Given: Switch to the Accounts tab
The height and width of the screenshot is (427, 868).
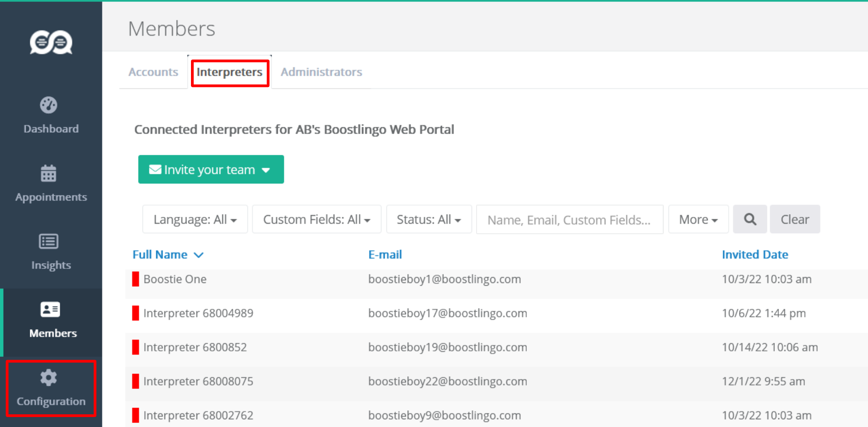Looking at the screenshot, I should pos(153,72).
